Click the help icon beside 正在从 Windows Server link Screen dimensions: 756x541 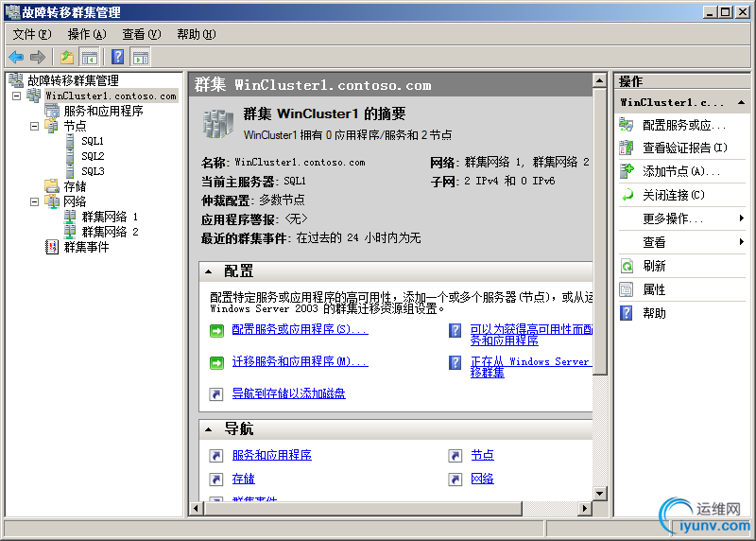point(455,362)
